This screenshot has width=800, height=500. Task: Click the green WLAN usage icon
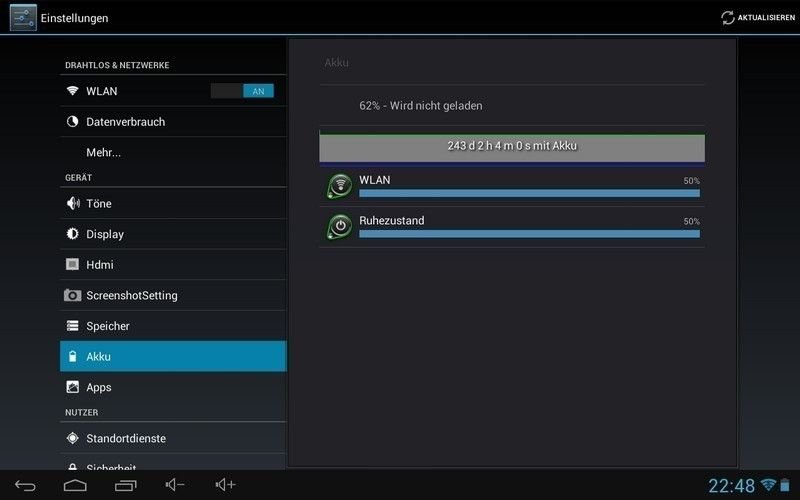[x=339, y=186]
